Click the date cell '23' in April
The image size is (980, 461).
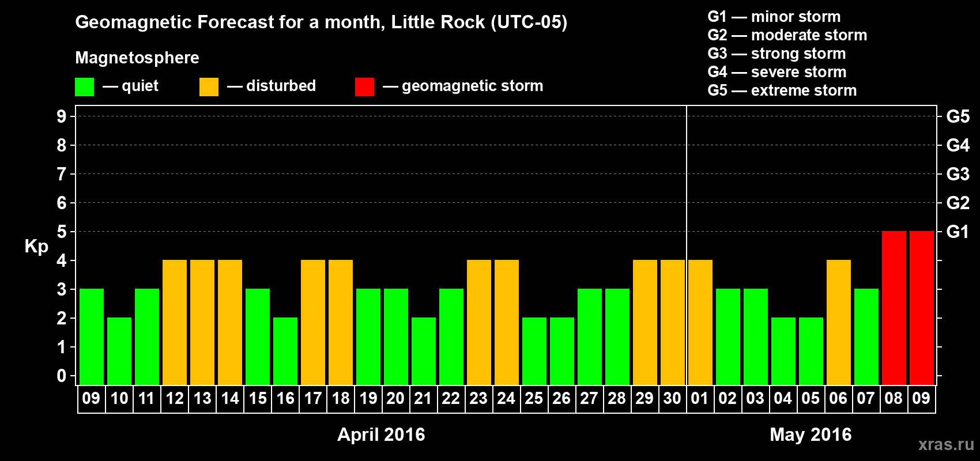pyautogui.click(x=479, y=399)
